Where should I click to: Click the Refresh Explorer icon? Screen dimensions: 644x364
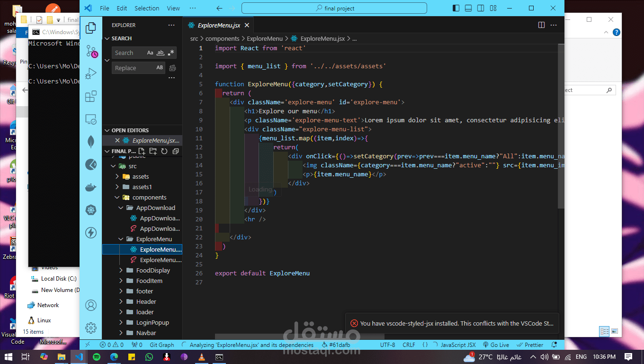[x=164, y=151]
